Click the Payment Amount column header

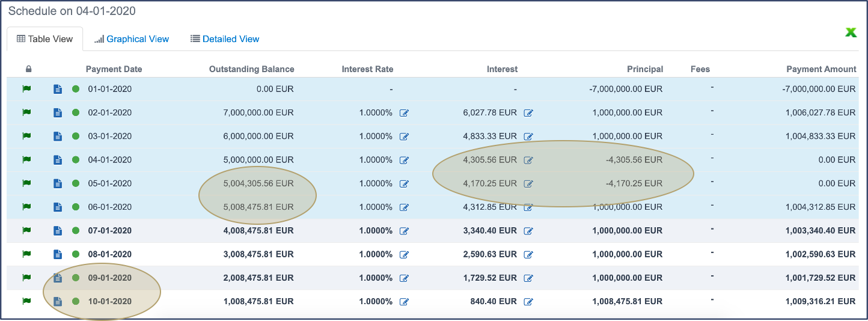pos(821,69)
